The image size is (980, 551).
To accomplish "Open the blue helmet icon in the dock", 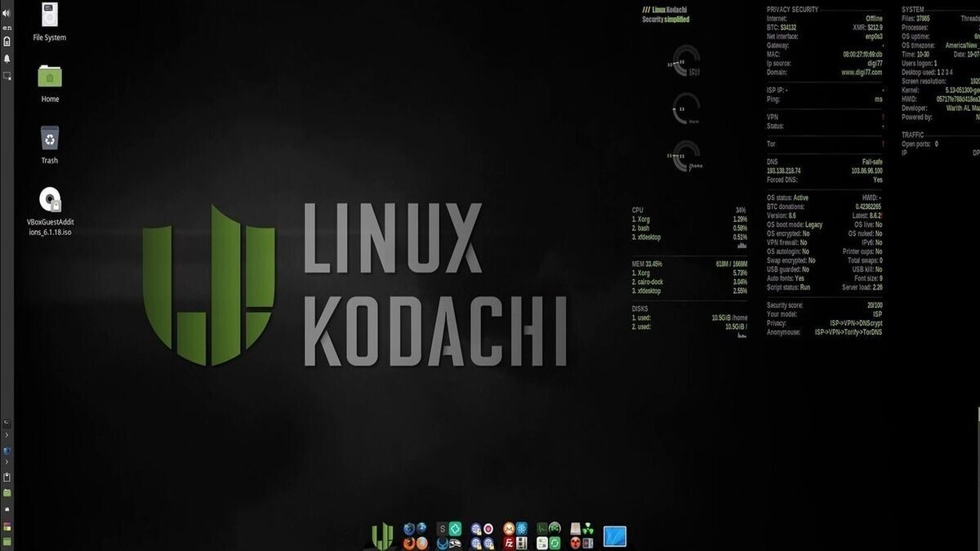I will tap(442, 543).
